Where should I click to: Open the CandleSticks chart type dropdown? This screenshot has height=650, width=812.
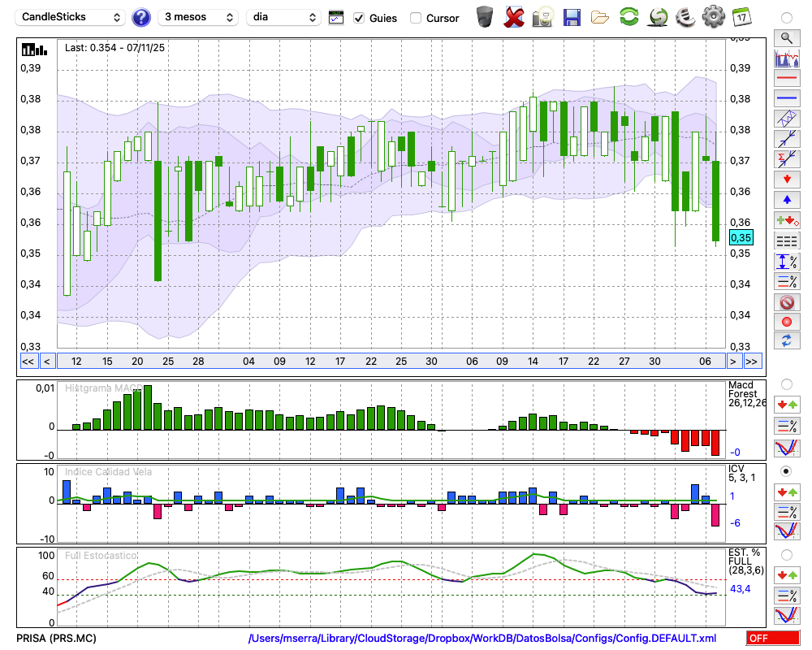point(71,17)
